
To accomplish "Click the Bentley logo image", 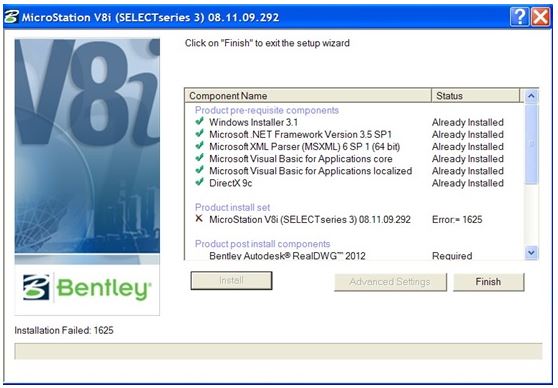I will coord(87,288).
